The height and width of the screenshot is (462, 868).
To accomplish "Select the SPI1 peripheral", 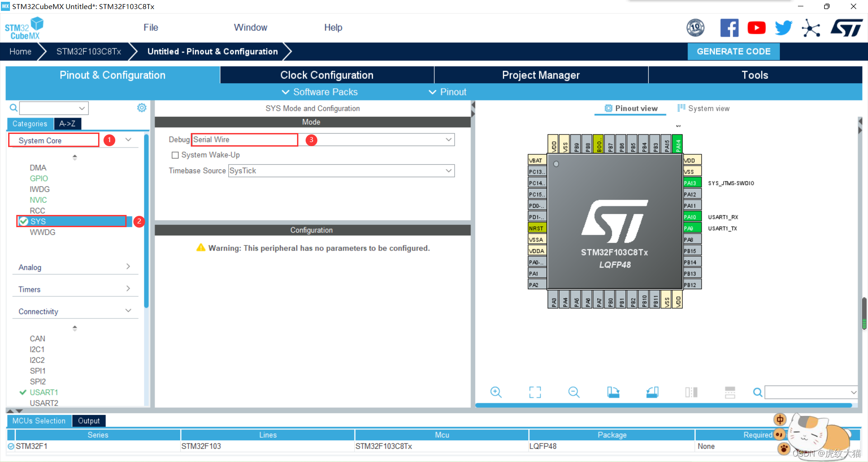I will coord(38,371).
